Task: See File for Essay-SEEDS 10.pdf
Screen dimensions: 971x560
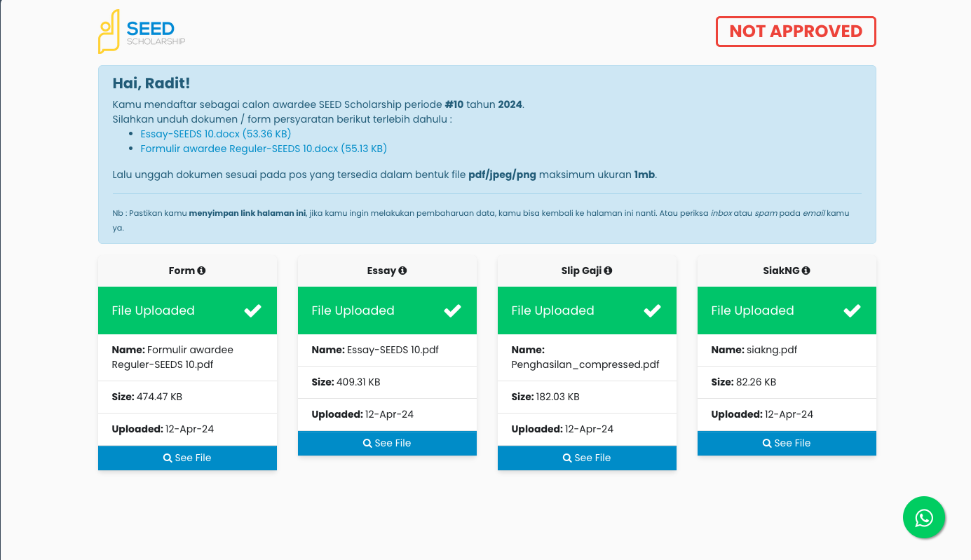Action: pos(387,443)
